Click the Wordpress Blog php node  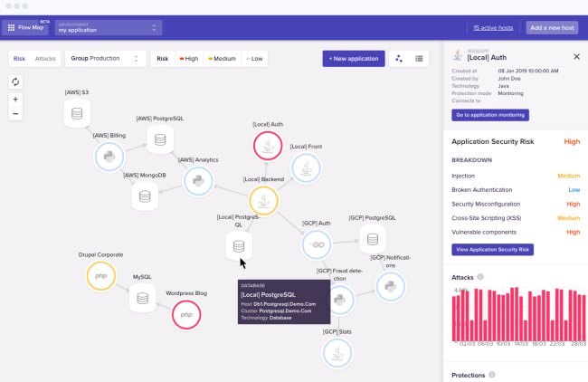[x=186, y=314]
